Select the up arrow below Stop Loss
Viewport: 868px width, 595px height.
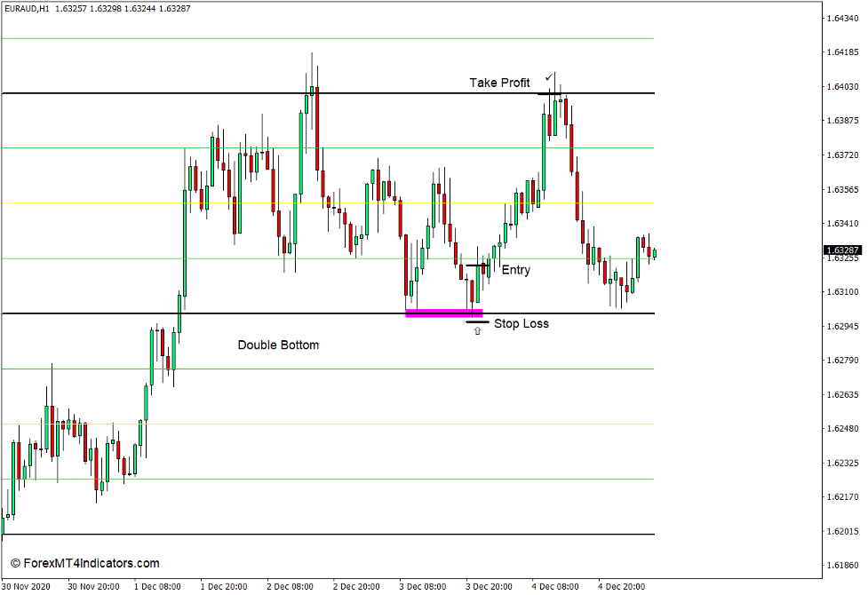click(x=478, y=329)
